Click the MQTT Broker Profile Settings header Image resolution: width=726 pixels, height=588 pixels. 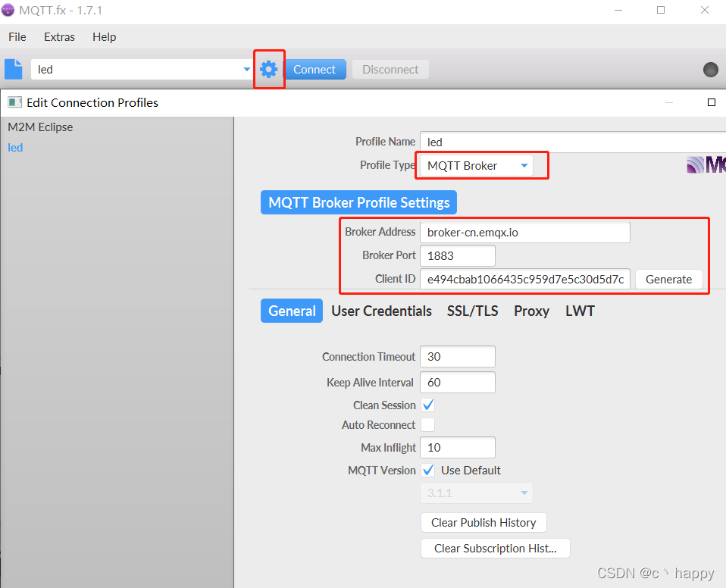click(x=359, y=202)
